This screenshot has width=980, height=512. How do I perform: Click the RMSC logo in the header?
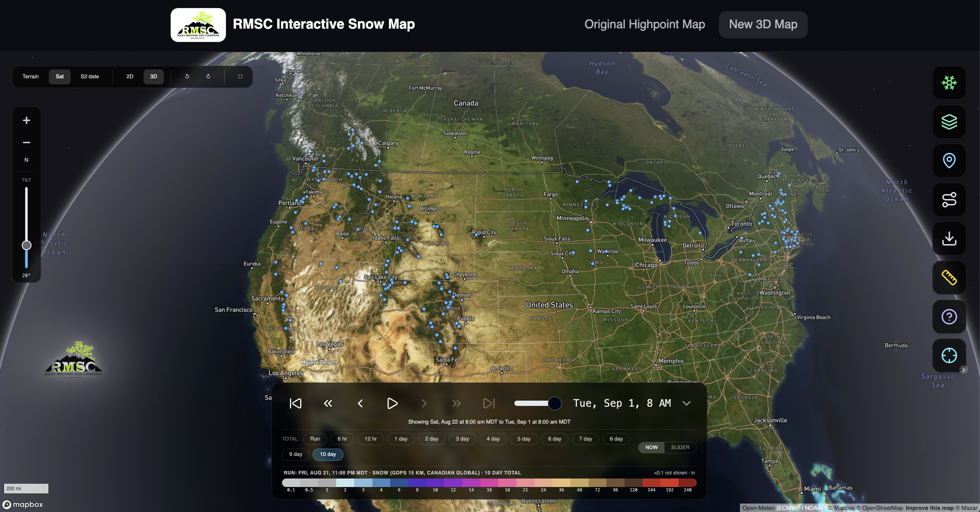click(198, 25)
